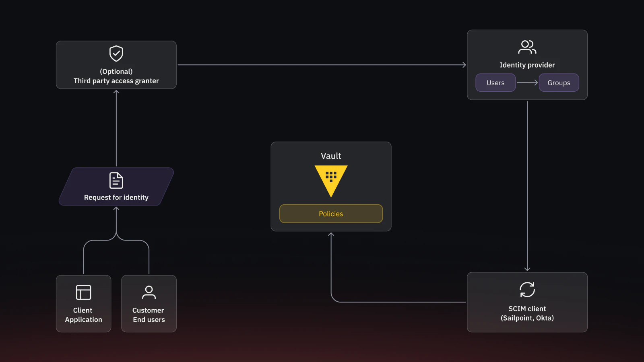Click the (Optional) text
The image size is (644, 362).
pyautogui.click(x=116, y=72)
